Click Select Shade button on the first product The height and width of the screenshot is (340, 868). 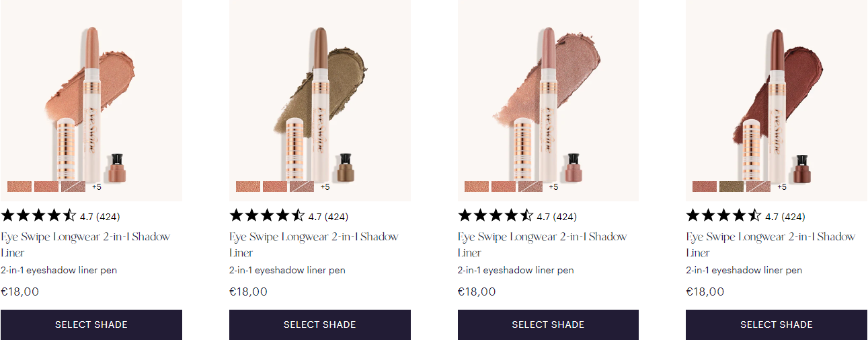coord(91,325)
